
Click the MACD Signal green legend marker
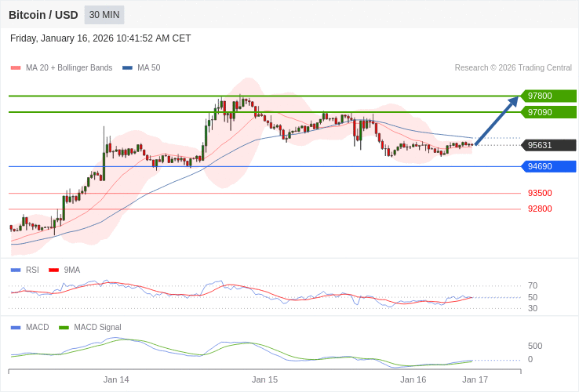click(x=64, y=327)
